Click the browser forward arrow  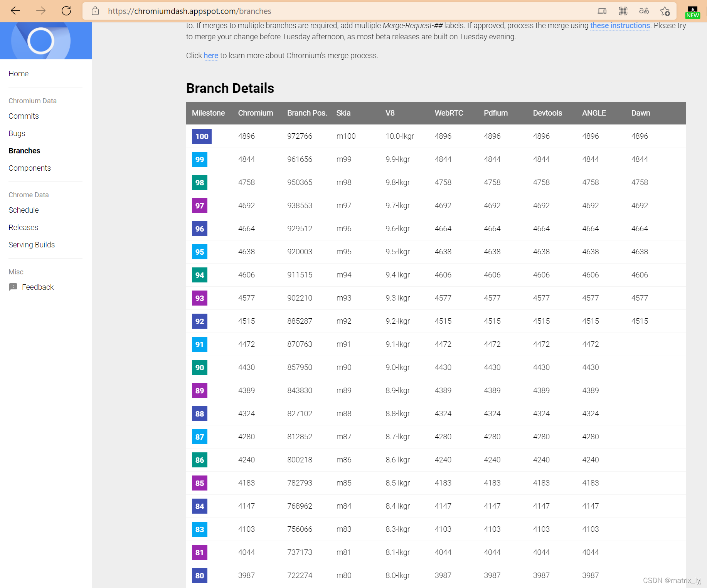point(41,11)
